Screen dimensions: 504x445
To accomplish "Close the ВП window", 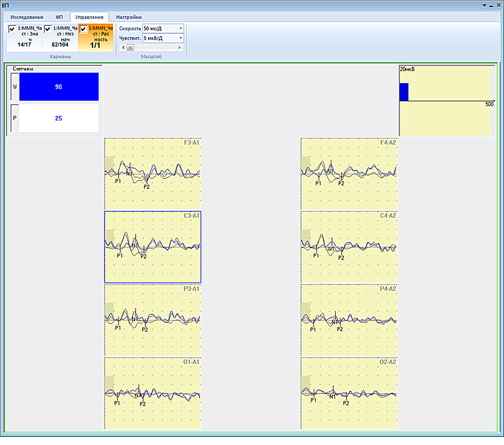I will [x=499, y=6].
